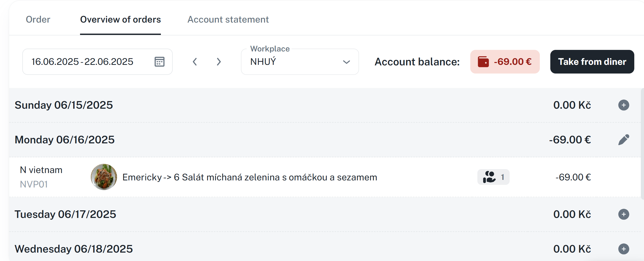Click the red wallet balance icon
This screenshot has width=644, height=261.
[483, 62]
